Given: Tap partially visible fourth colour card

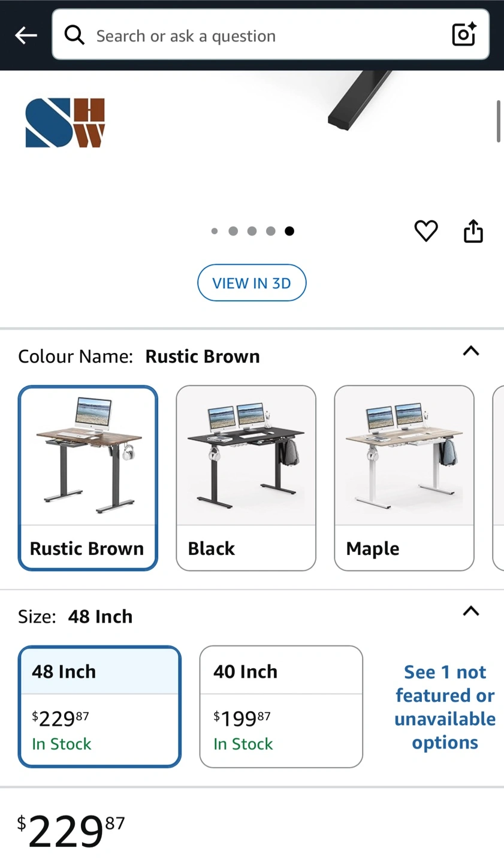Looking at the screenshot, I should 499,478.
